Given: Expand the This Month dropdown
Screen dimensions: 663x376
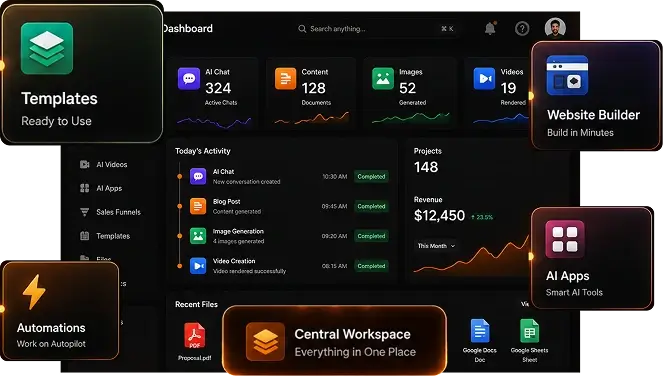Looking at the screenshot, I should (436, 246).
